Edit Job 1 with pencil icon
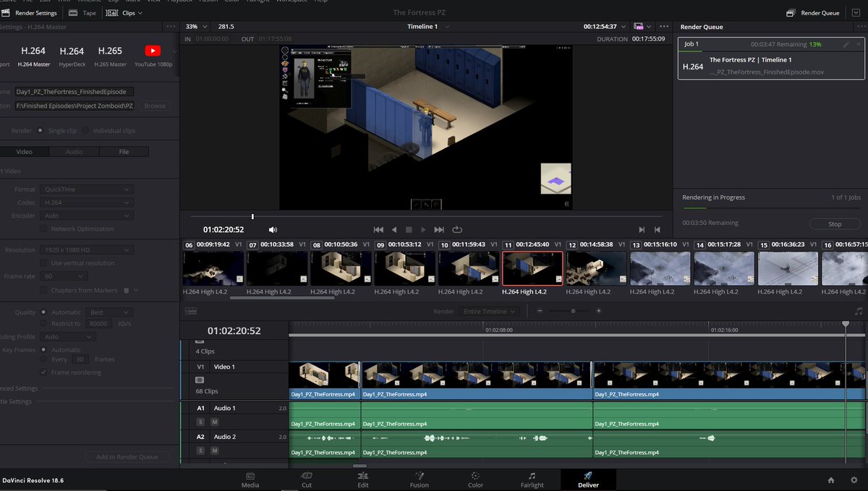This screenshot has height=491, width=868. (846, 44)
